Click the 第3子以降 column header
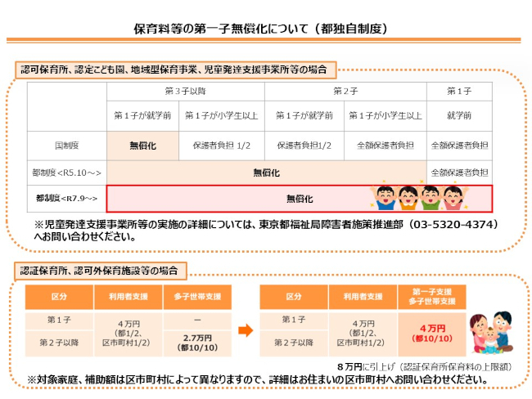The width and height of the screenshot is (532, 399). point(184,91)
